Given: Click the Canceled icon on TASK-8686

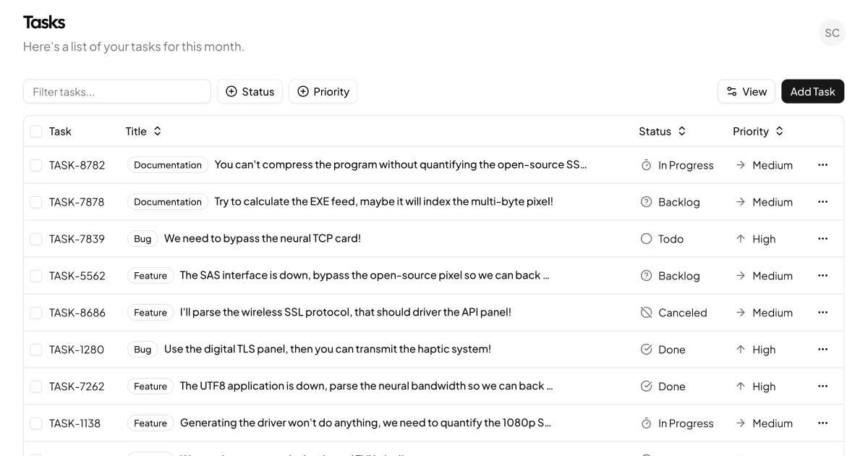Looking at the screenshot, I should [647, 312].
